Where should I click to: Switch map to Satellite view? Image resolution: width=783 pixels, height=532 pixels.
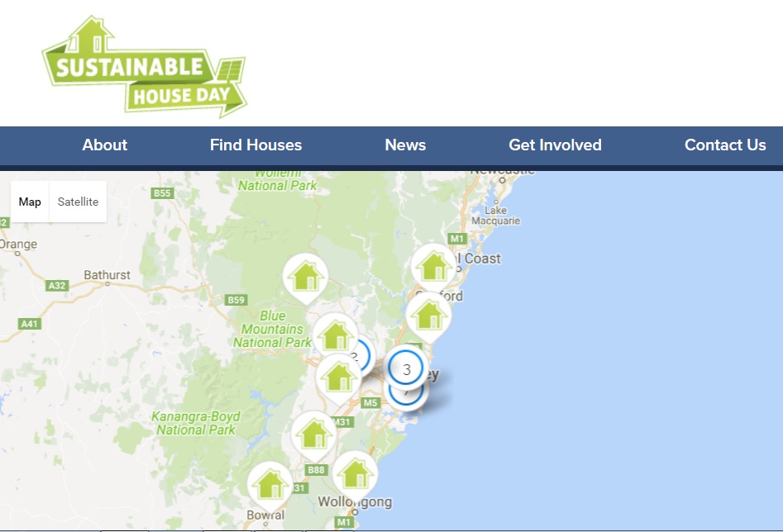[x=78, y=202]
